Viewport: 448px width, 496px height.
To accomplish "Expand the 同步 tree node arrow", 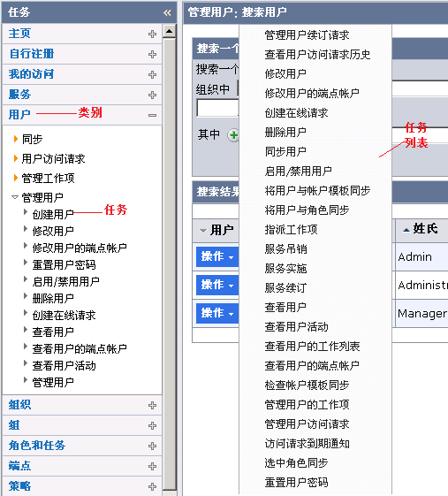I will (16, 139).
